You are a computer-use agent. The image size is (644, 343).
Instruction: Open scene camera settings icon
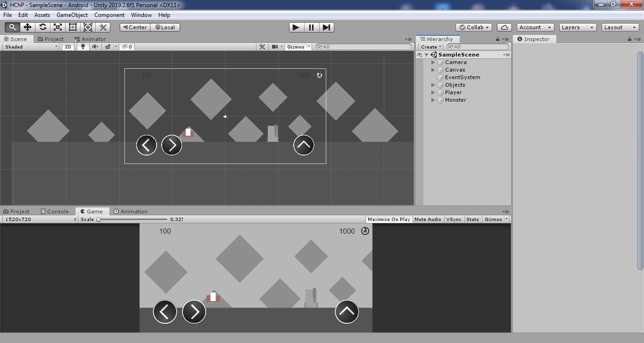point(276,47)
